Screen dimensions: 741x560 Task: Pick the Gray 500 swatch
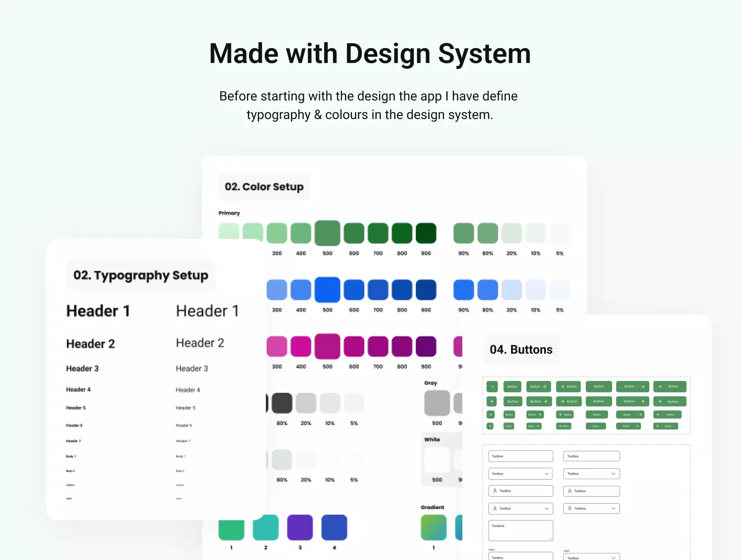coord(437,403)
